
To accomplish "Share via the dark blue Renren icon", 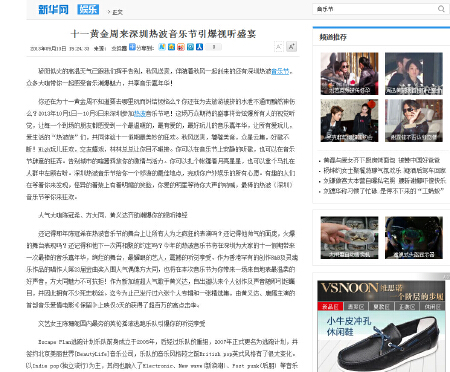I will click(199, 47).
